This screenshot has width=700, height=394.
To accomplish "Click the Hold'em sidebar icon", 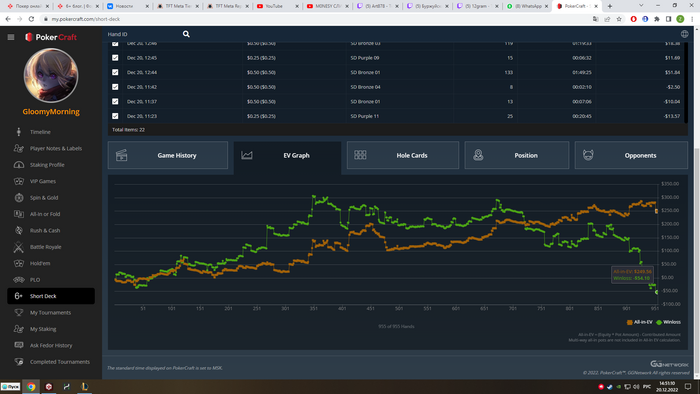I will 19,263.
